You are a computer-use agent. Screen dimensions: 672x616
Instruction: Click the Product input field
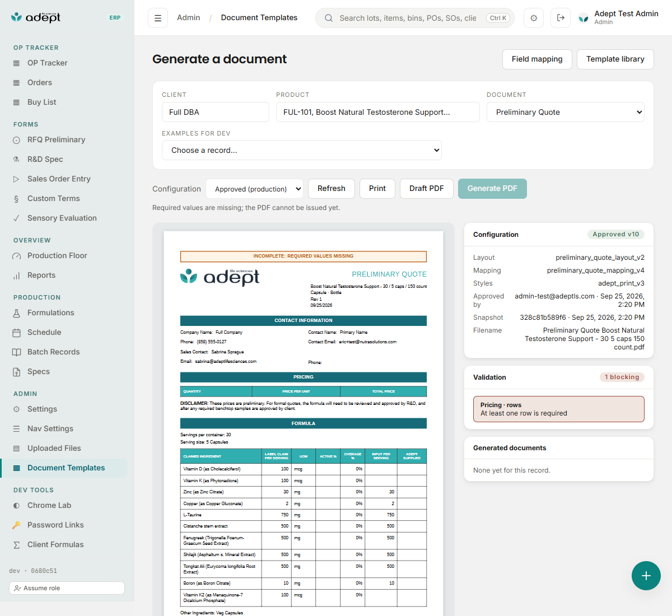tap(378, 112)
